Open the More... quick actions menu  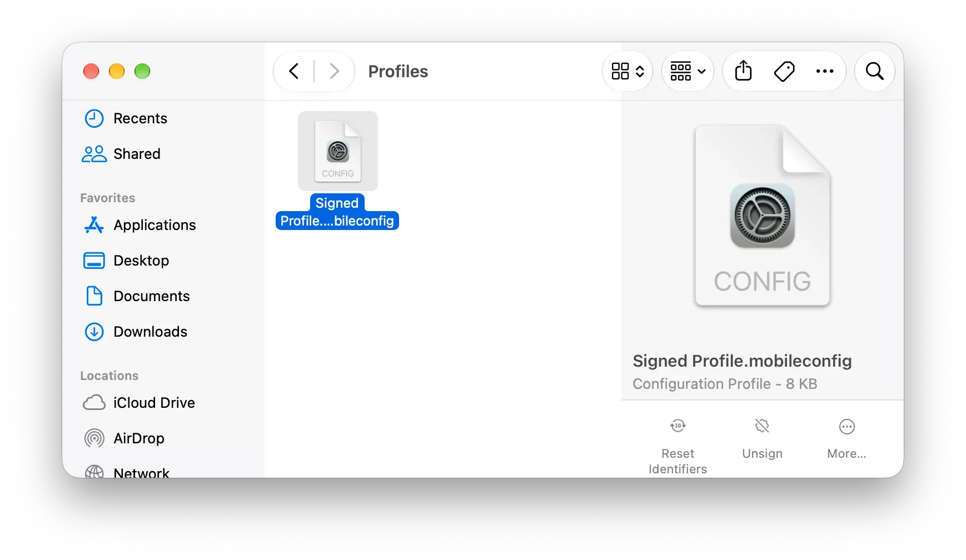[x=847, y=439]
